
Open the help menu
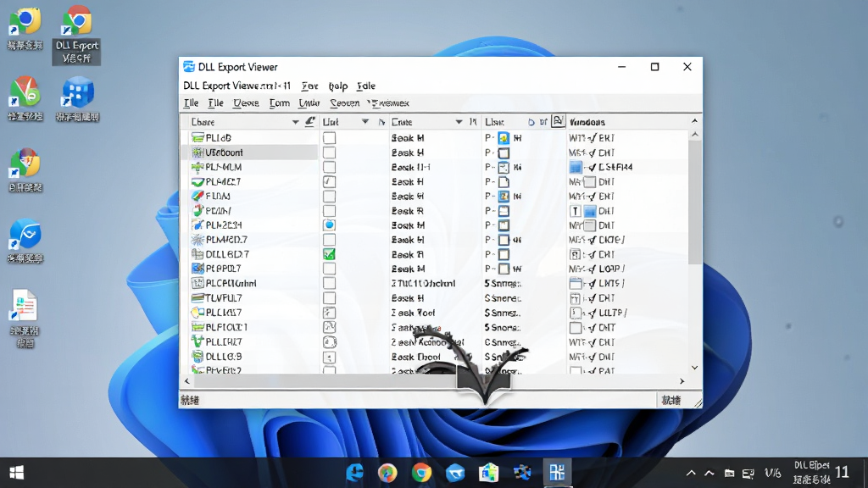point(337,86)
